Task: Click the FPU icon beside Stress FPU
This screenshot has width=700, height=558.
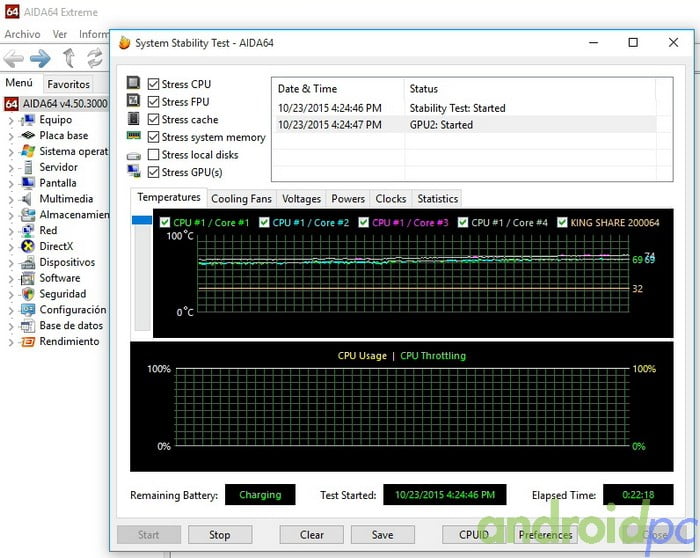Action: (x=133, y=100)
